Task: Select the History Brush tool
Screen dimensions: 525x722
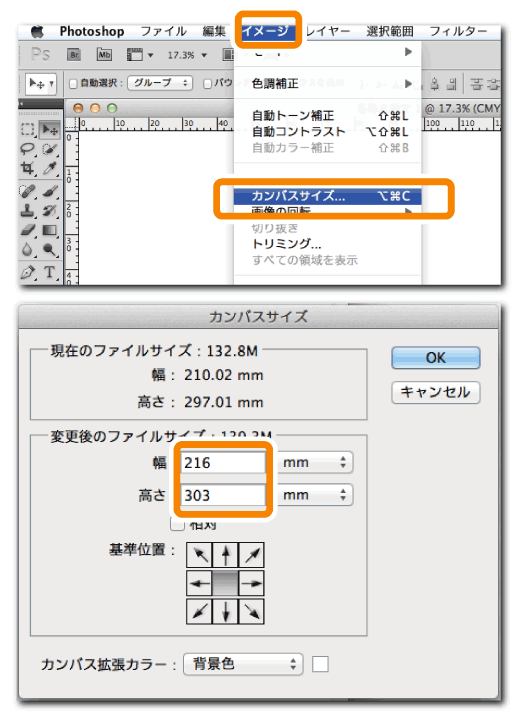Action: pos(49,210)
